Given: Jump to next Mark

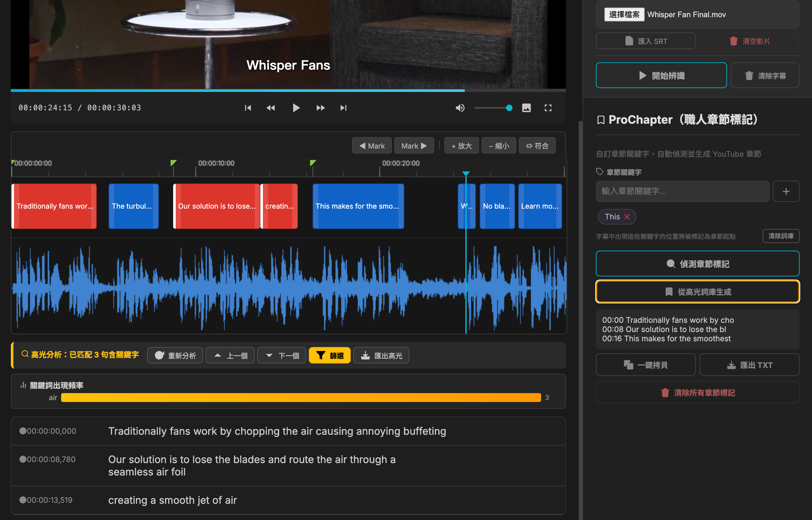Looking at the screenshot, I should point(414,146).
